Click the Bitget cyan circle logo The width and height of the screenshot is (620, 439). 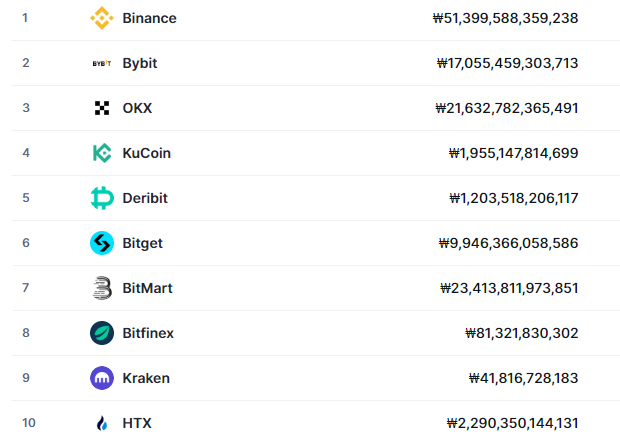point(102,243)
